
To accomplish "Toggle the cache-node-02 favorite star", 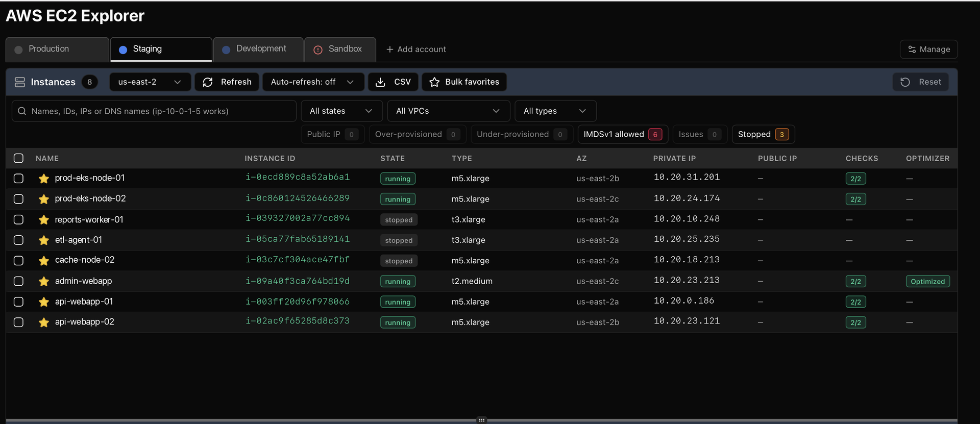I will pos(44,261).
